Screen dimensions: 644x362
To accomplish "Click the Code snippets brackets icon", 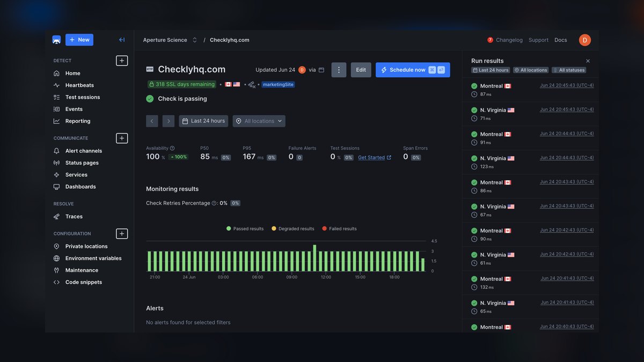I will (56, 282).
